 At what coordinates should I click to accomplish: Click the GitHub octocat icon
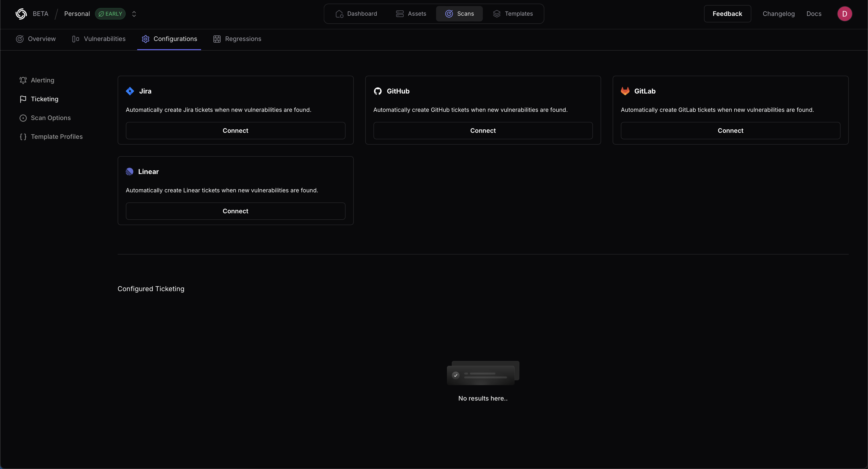(x=378, y=91)
